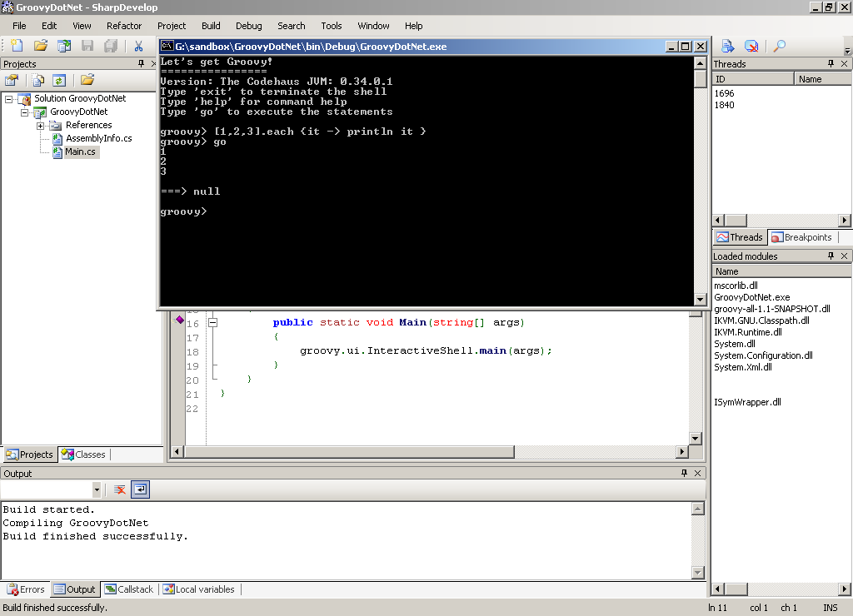Toggle auto-hide pin on Loaded modules panel
Viewport: 853px width, 616px height.
click(831, 256)
